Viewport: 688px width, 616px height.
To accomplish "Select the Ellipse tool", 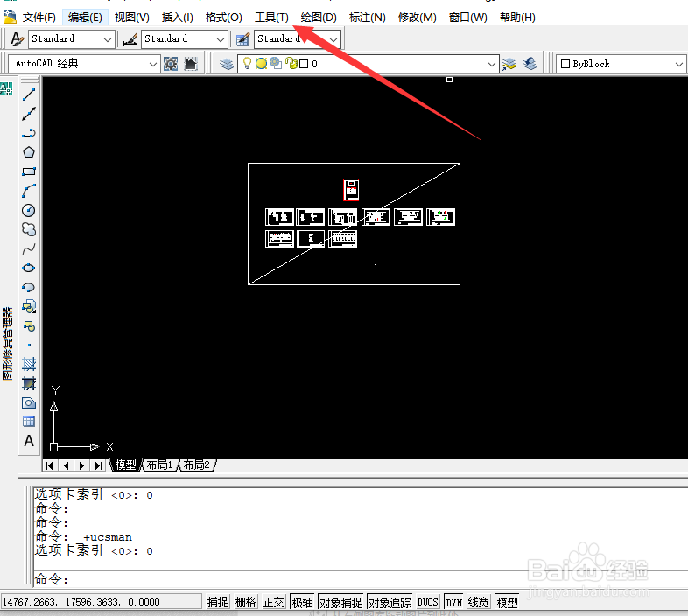I will pyautogui.click(x=29, y=268).
